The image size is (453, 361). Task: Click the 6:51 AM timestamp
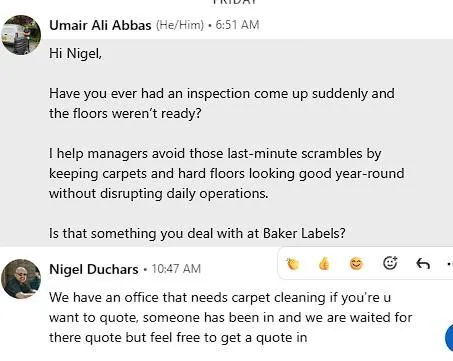(x=237, y=25)
